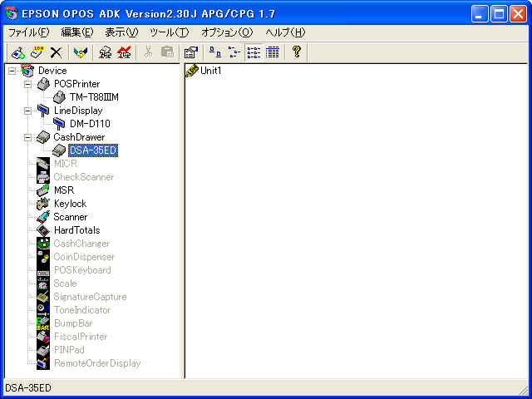This screenshot has height=399, width=532.
Task: Open the ヘルプ(H) menu
Action: point(285,32)
